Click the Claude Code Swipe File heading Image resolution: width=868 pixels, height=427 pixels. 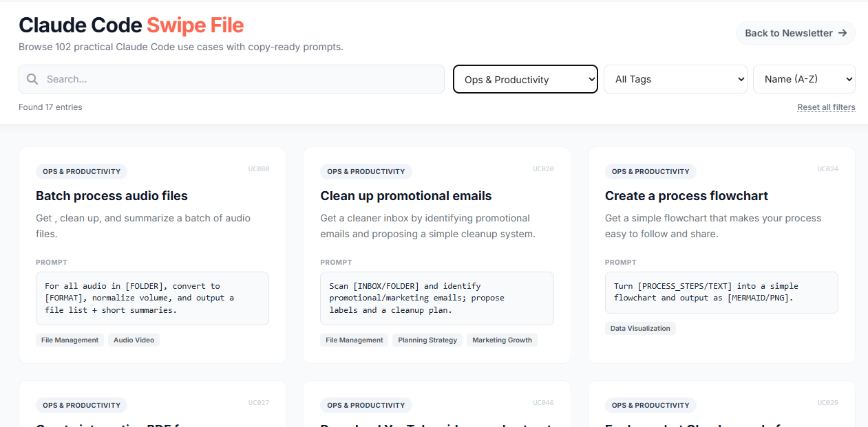[x=131, y=25]
